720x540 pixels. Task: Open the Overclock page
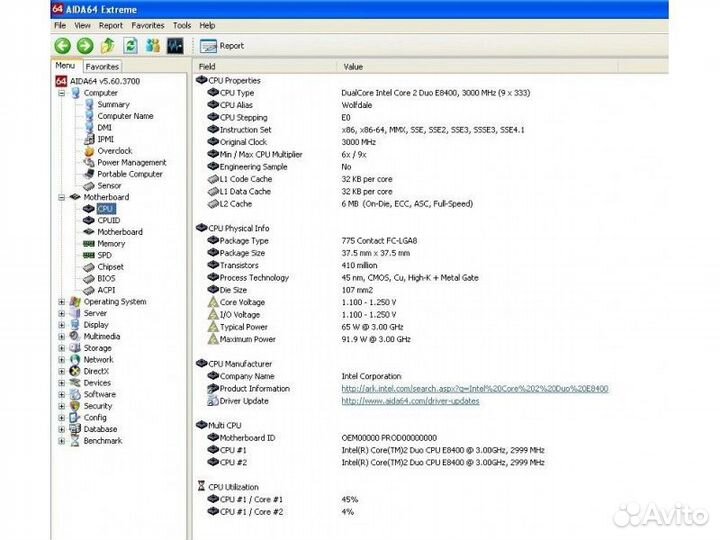pyautogui.click(x=115, y=151)
